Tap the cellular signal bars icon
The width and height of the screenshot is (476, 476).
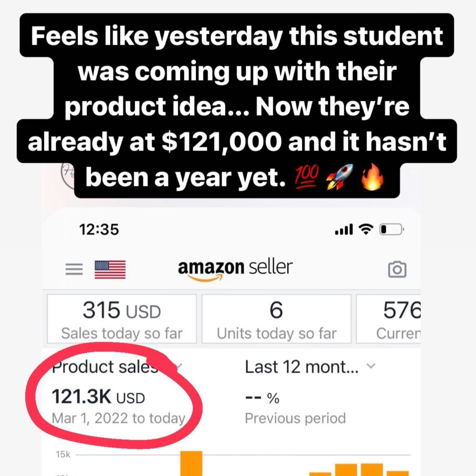click(344, 230)
